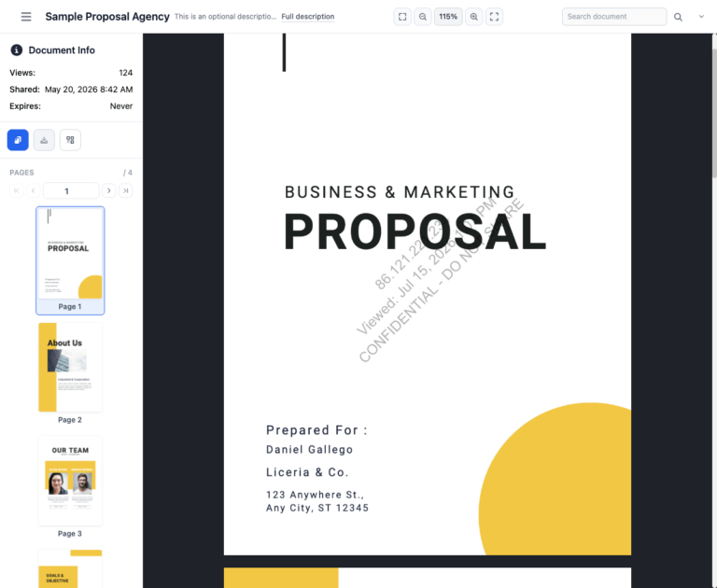Click the Daniel Gallego name in document
Screen dimensions: 717x588
[310, 450]
